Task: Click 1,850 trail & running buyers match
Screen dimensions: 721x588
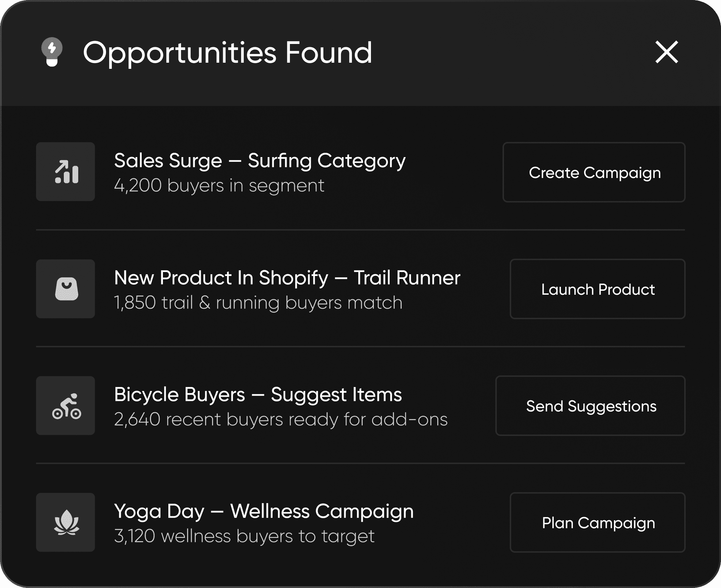Action: [x=258, y=303]
